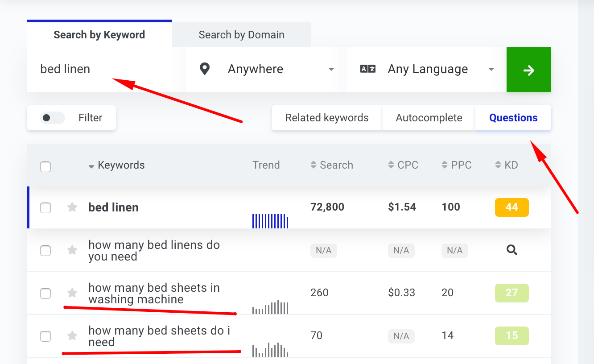This screenshot has width=594, height=364.
Task: Star the keyword 'bed linen'
Action: point(72,207)
